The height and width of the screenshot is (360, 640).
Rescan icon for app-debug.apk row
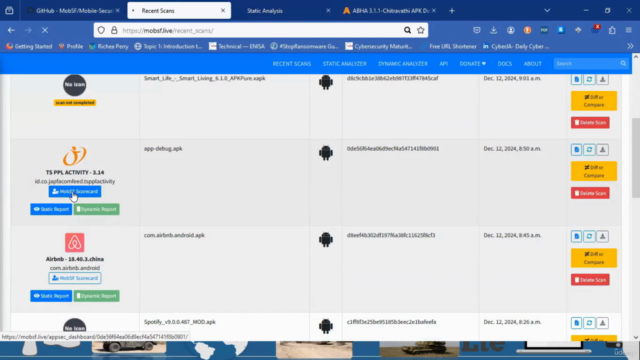pos(589,150)
